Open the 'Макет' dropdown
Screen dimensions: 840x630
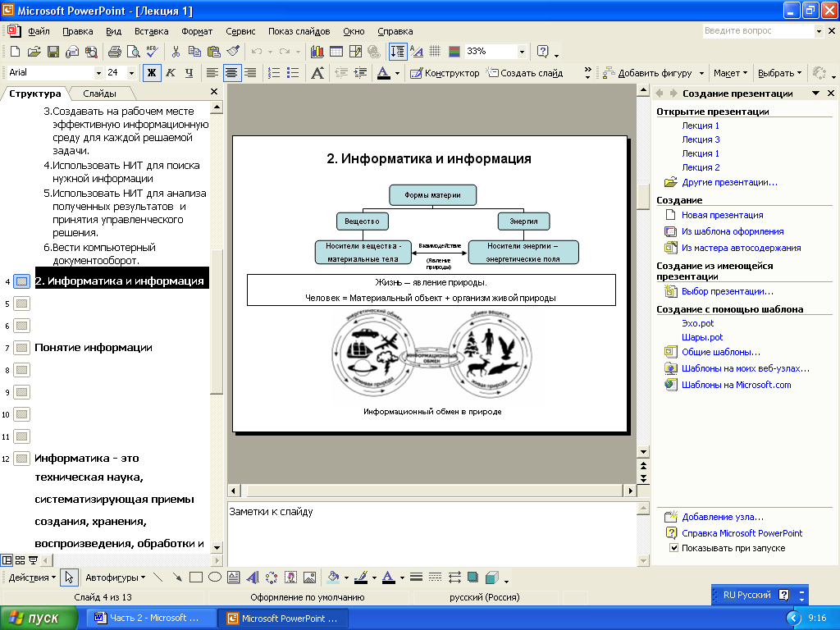(x=729, y=73)
